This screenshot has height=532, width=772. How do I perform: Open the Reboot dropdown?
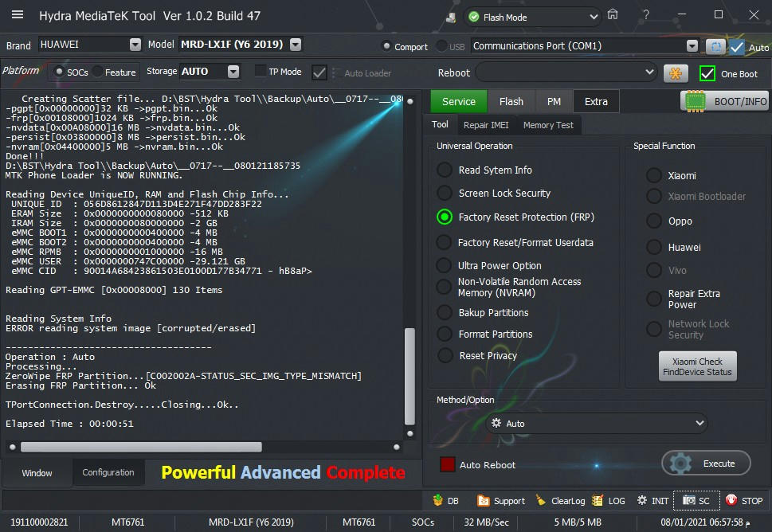pyautogui.click(x=649, y=72)
